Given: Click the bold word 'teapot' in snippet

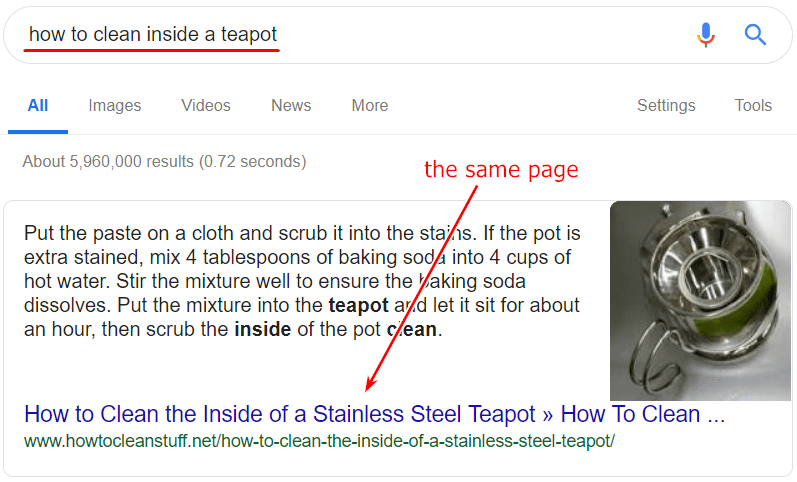Looking at the screenshot, I should pos(358,306).
